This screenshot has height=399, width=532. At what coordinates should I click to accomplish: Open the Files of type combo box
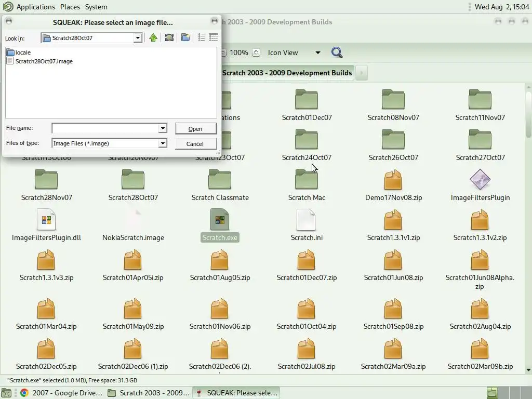click(109, 143)
